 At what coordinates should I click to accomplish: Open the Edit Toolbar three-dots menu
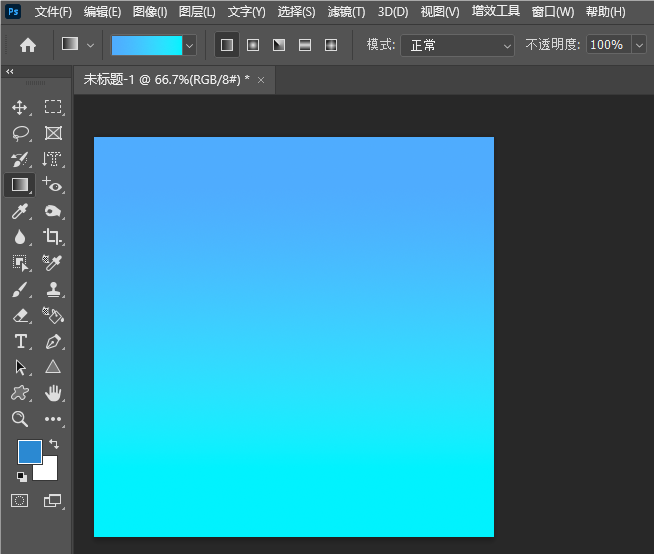coord(53,419)
